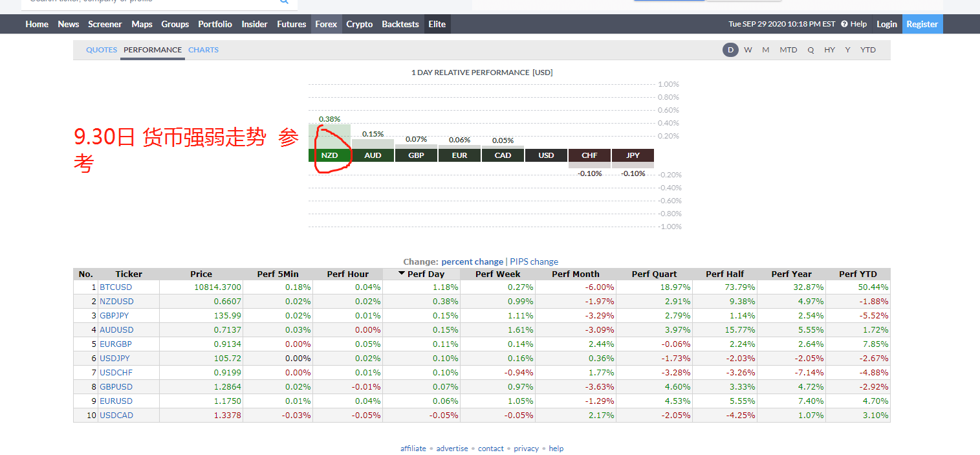This screenshot has height=455, width=980.
Task: Click the AUD currency bar
Action: click(x=373, y=155)
